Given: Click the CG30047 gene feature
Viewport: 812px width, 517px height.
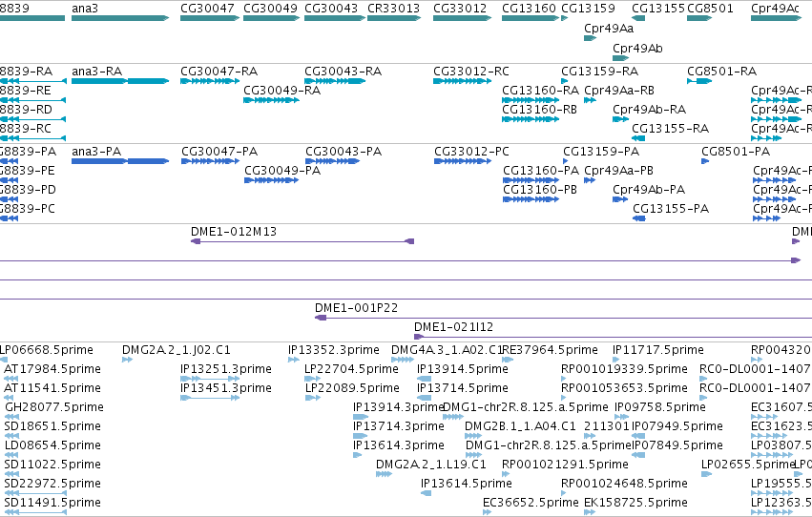Looking at the screenshot, I should tap(210, 18).
